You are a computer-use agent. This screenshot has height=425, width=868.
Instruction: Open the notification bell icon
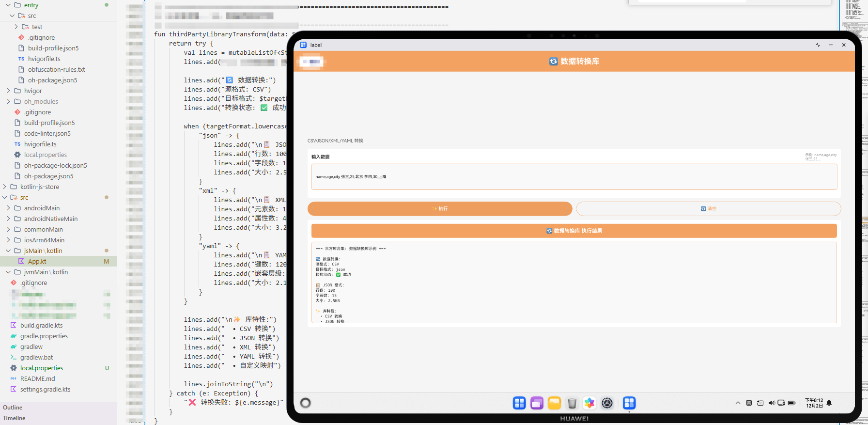tap(829, 403)
